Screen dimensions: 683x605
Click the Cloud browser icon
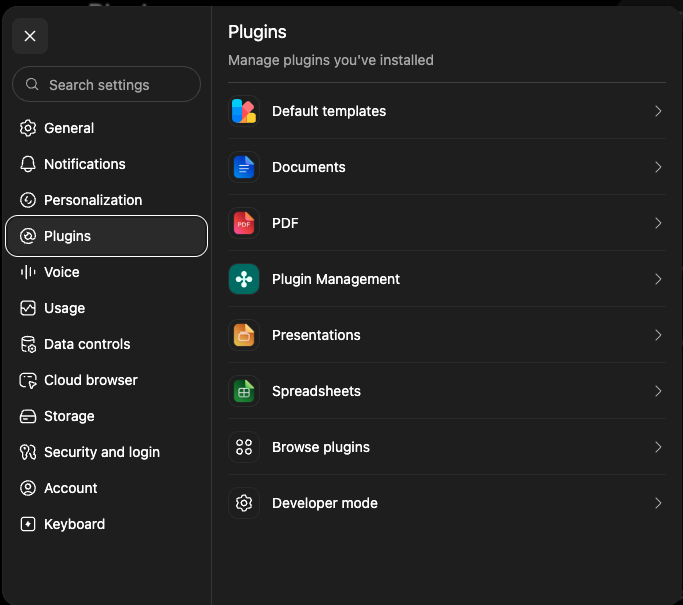coord(28,380)
